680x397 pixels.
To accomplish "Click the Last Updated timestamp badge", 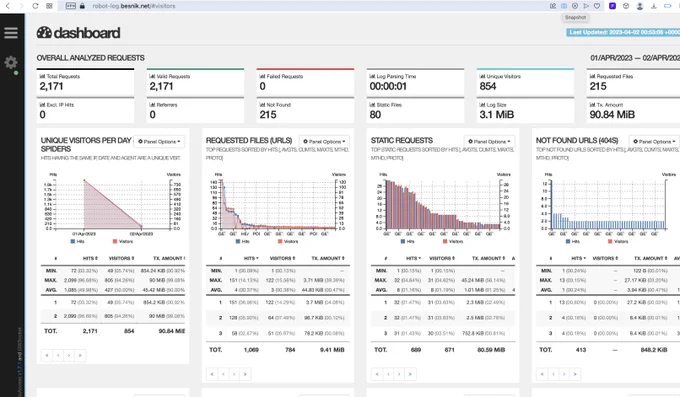I will [x=623, y=32].
